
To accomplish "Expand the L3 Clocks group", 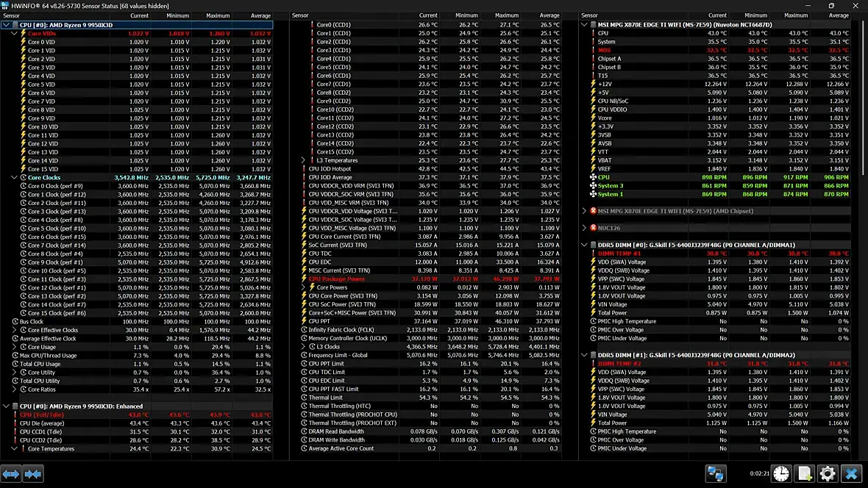I will pyautogui.click(x=303, y=347).
